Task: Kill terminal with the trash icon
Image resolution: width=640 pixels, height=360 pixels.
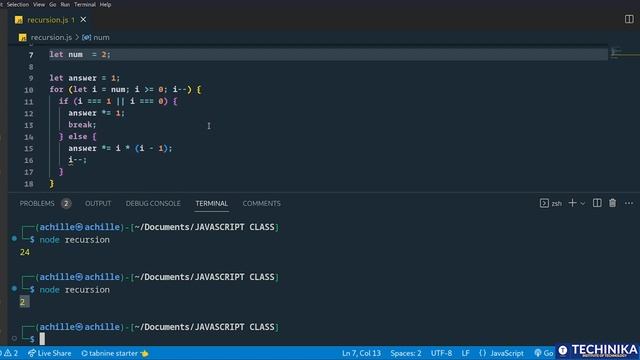Action: coord(612,203)
